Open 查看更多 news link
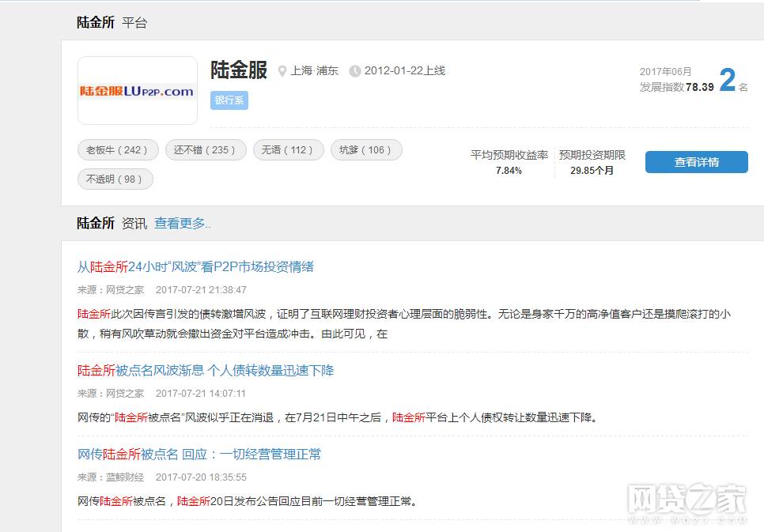The width and height of the screenshot is (764, 532). pos(182,224)
